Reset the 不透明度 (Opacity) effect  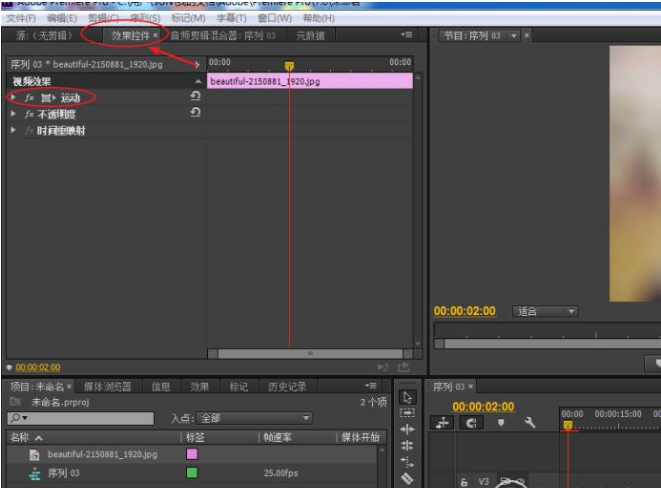point(195,114)
